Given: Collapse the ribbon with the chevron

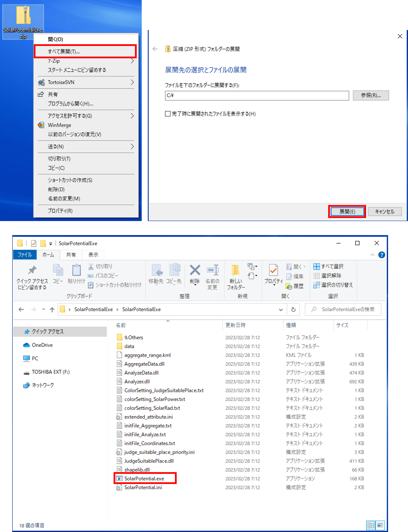Looking at the screenshot, I should coord(372,255).
